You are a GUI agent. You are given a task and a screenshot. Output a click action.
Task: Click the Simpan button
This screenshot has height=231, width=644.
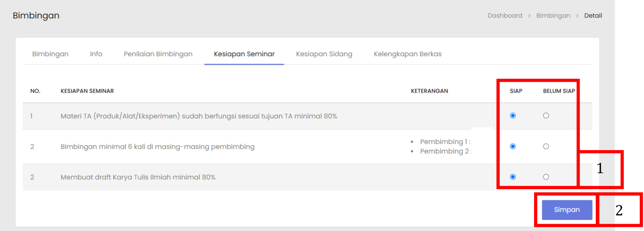(x=567, y=210)
